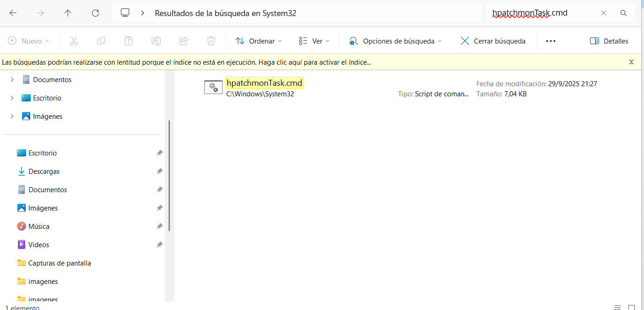Click the hpatchmonTask.cmd script file icon
Image resolution: width=644 pixels, height=310 pixels.
[213, 87]
